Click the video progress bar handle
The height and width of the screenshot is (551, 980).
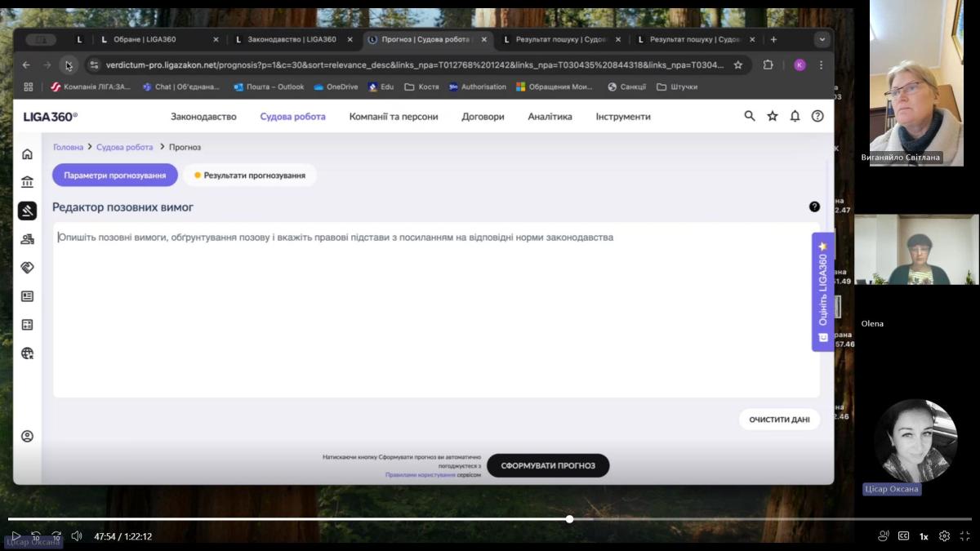[569, 519]
